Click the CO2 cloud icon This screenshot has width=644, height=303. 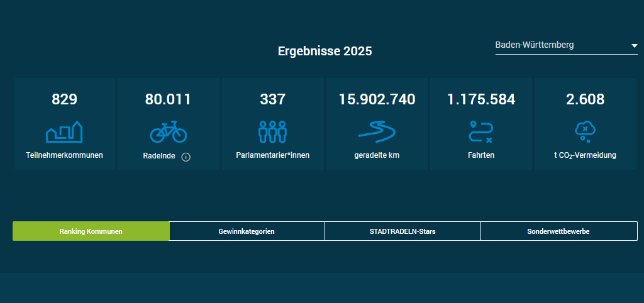[x=585, y=131]
